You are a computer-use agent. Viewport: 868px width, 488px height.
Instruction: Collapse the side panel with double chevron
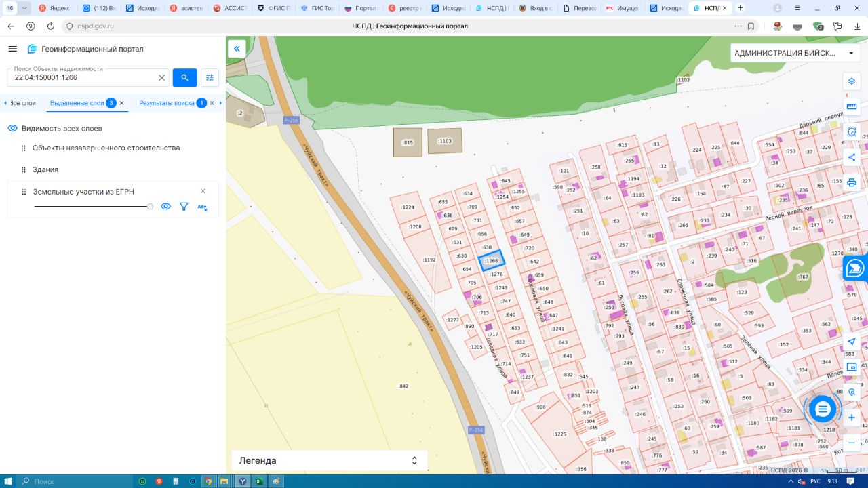(x=237, y=48)
